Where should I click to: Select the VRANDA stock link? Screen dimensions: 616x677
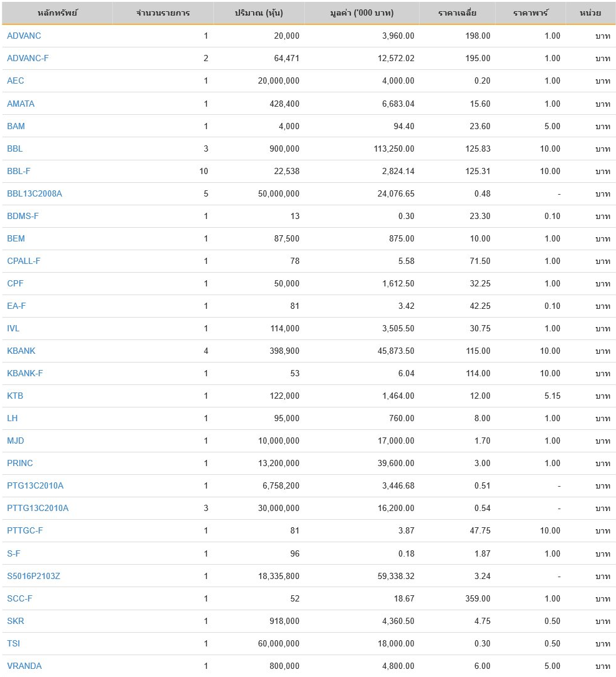[24, 666]
